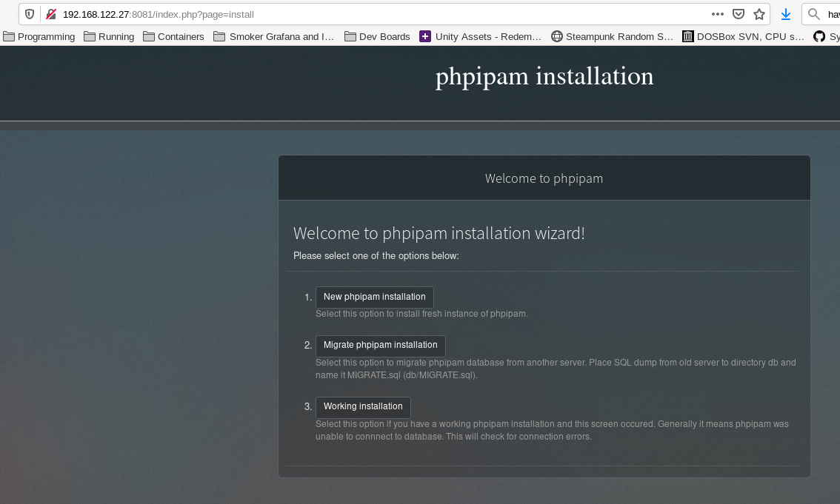Image resolution: width=840 pixels, height=504 pixels.
Task: Click the 'Welcome to phpipam' panel heading
Action: [x=544, y=178]
